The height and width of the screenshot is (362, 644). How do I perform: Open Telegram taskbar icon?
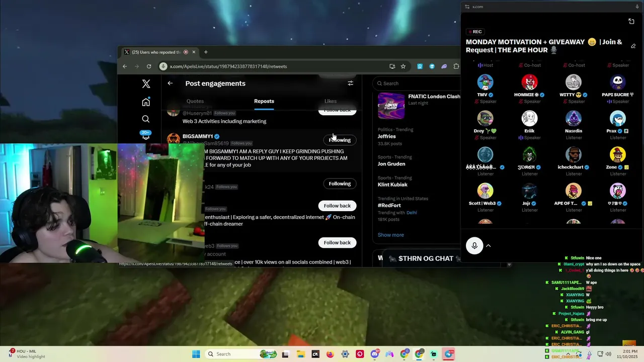[x=449, y=354]
